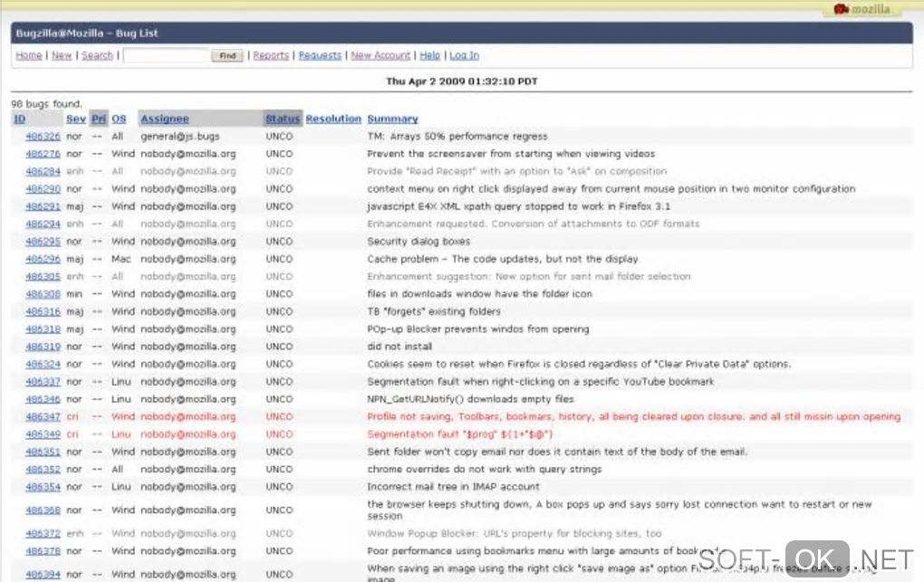Select summary 'TM: Arrays 50% performance regress'
This screenshot has width=924, height=582.
point(457,137)
